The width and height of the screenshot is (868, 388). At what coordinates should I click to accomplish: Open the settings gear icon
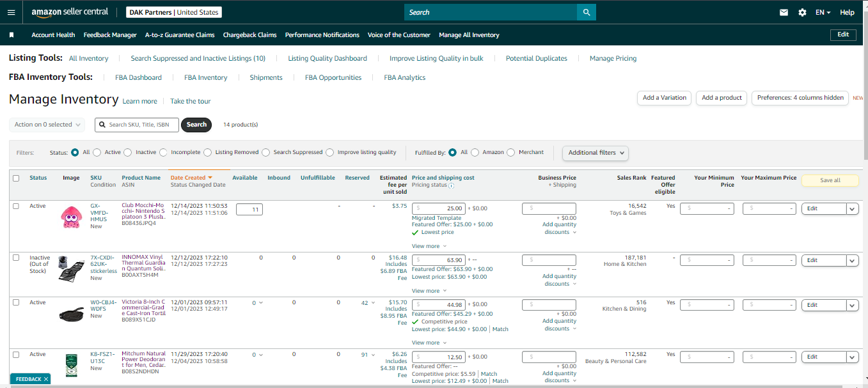tap(802, 12)
